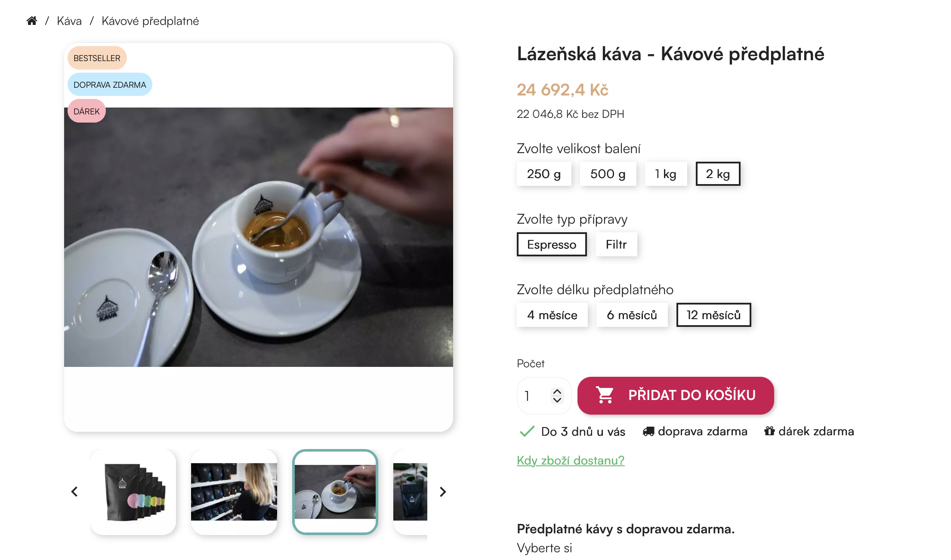Select the 250 g package size
951x560 pixels.
click(x=544, y=174)
